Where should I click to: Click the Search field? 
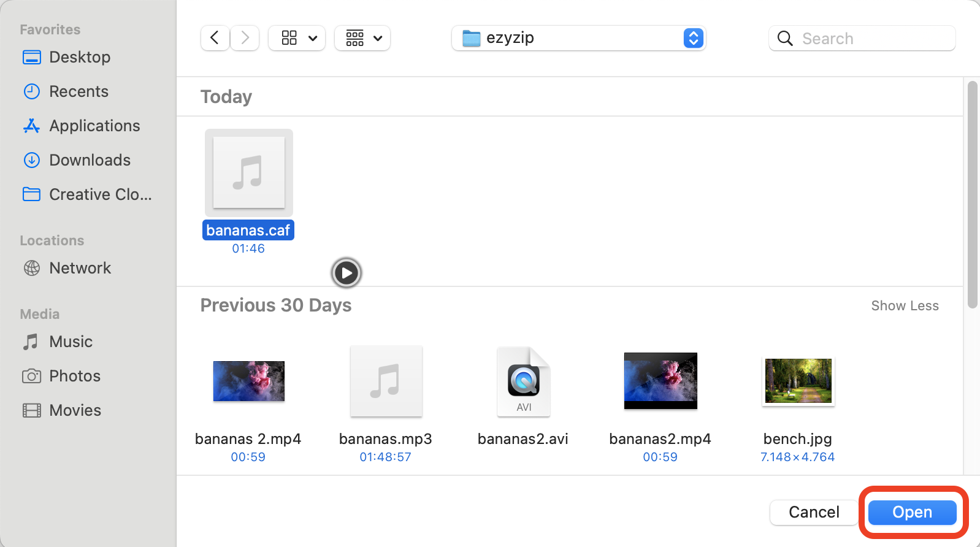click(x=862, y=38)
